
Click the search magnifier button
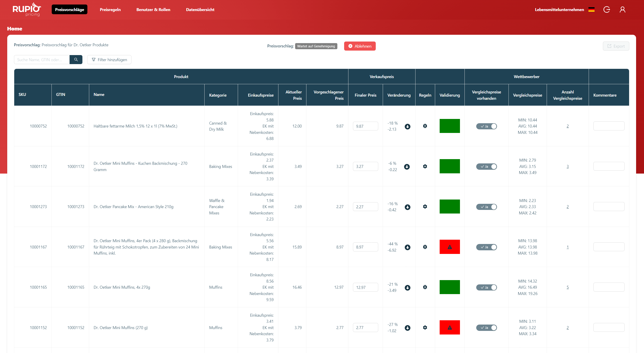(76, 59)
